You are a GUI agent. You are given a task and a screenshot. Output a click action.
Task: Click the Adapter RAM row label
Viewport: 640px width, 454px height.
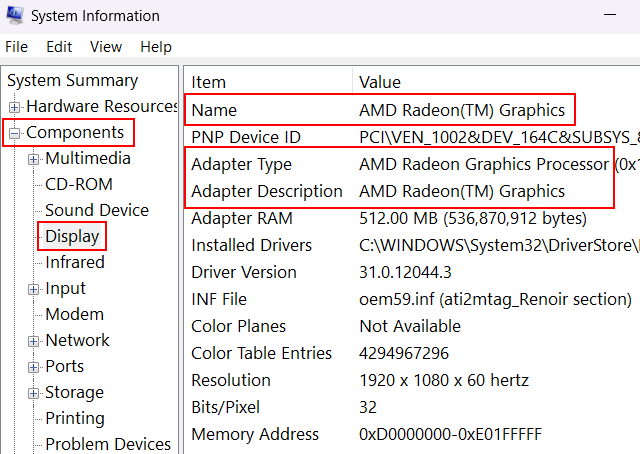coord(242,218)
